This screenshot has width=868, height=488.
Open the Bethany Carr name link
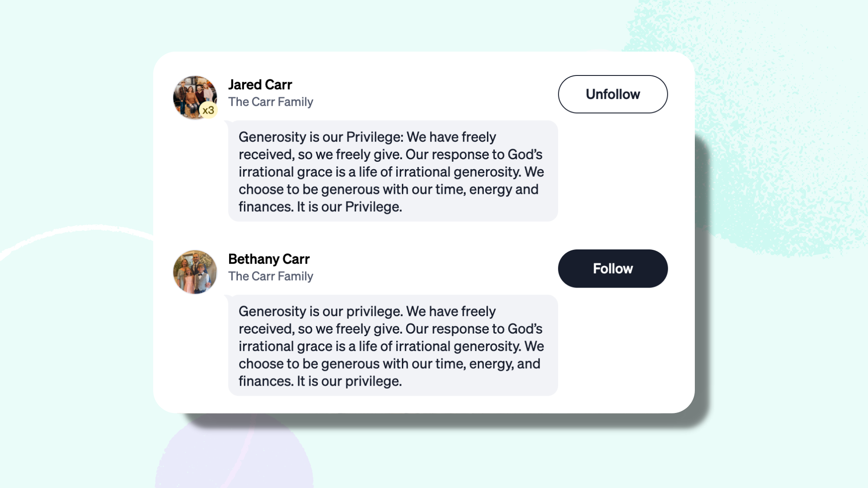coord(269,259)
